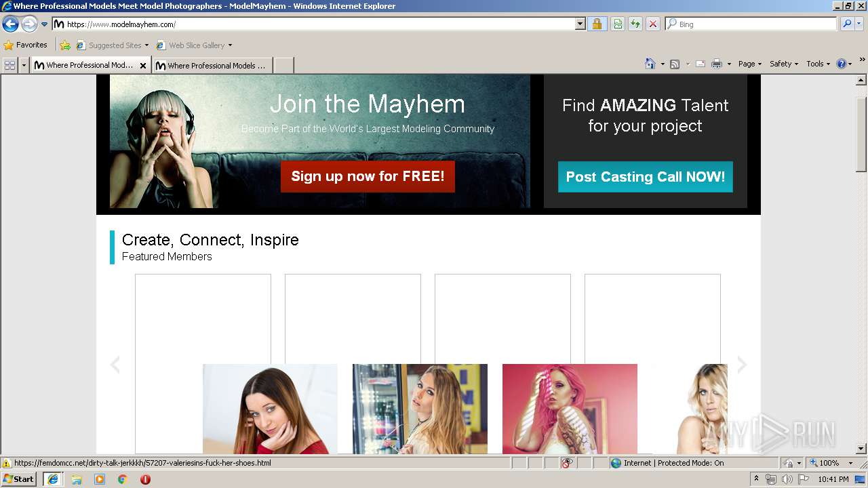Click the Add to Favorites Bar icon
This screenshot has height=488, width=868.
pyautogui.click(x=65, y=45)
